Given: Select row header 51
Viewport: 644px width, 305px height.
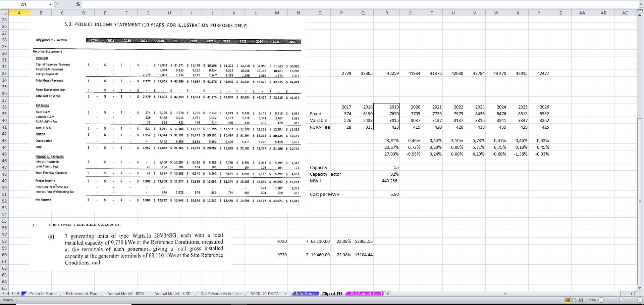Looking at the screenshot, I should [x=4, y=194].
